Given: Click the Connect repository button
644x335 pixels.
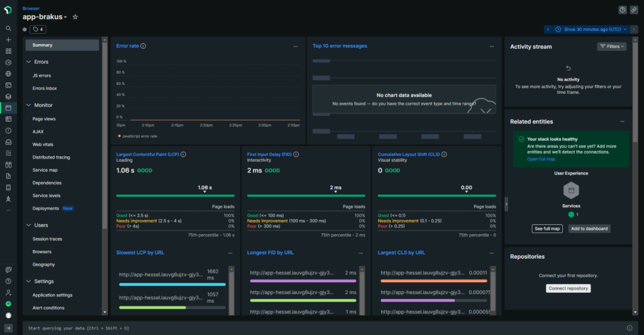Looking at the screenshot, I should [x=568, y=288].
